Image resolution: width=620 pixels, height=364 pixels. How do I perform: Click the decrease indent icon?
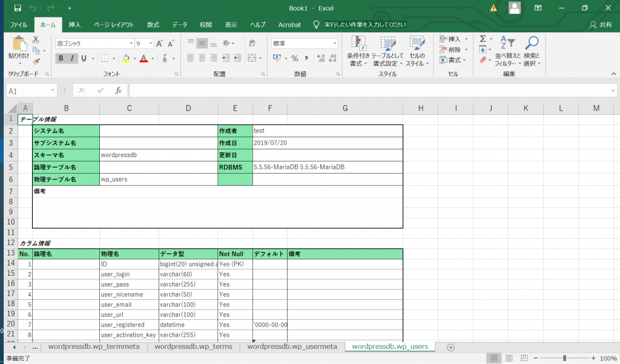tap(226, 58)
